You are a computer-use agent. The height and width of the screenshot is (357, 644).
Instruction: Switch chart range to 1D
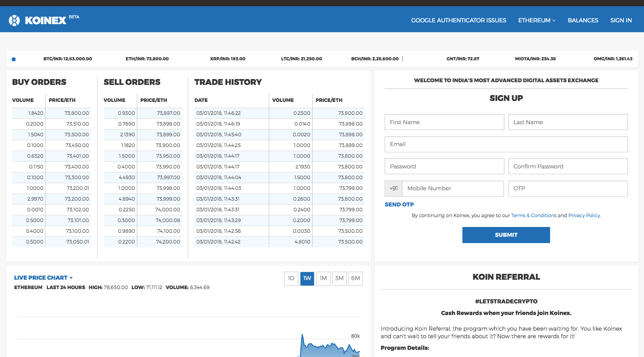point(291,278)
